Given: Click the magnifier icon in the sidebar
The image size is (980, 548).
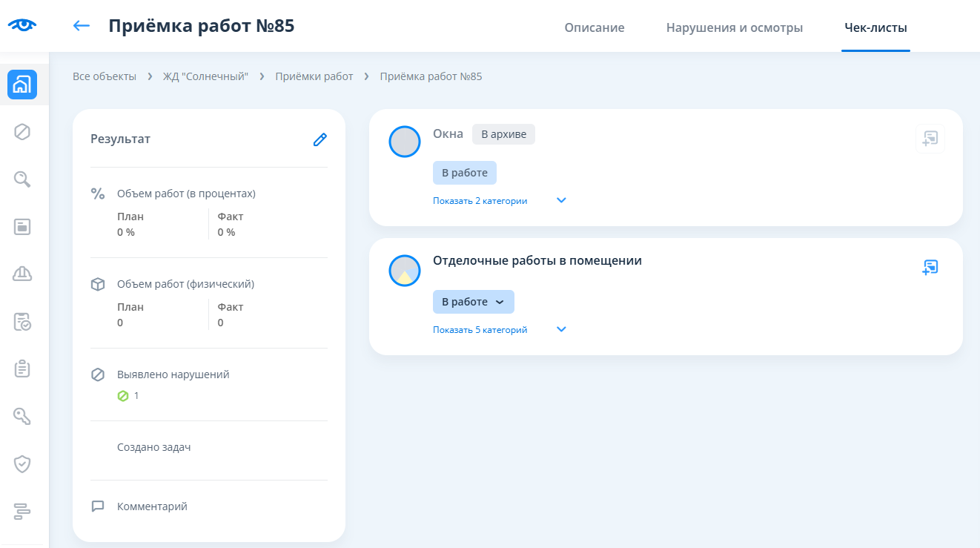Looking at the screenshot, I should point(22,179).
